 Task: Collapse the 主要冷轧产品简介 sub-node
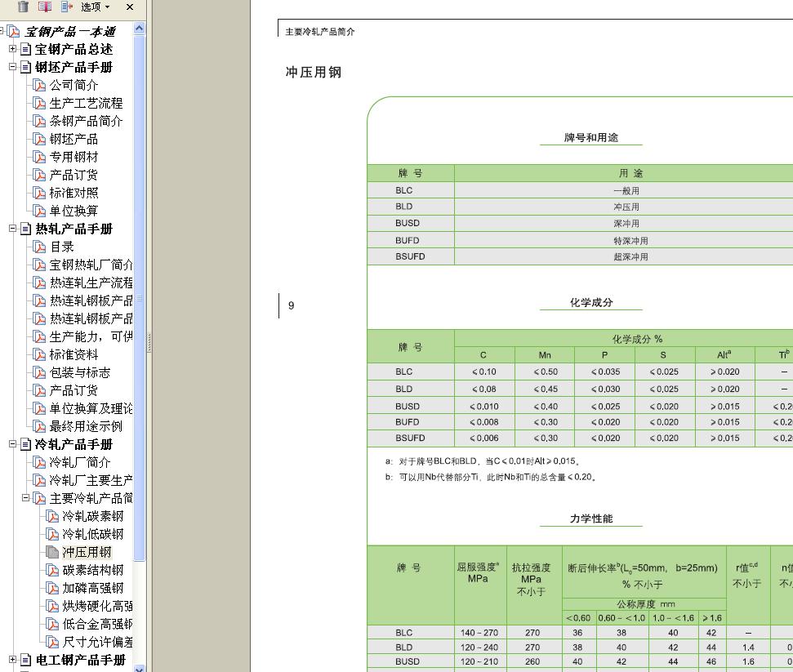click(25, 498)
